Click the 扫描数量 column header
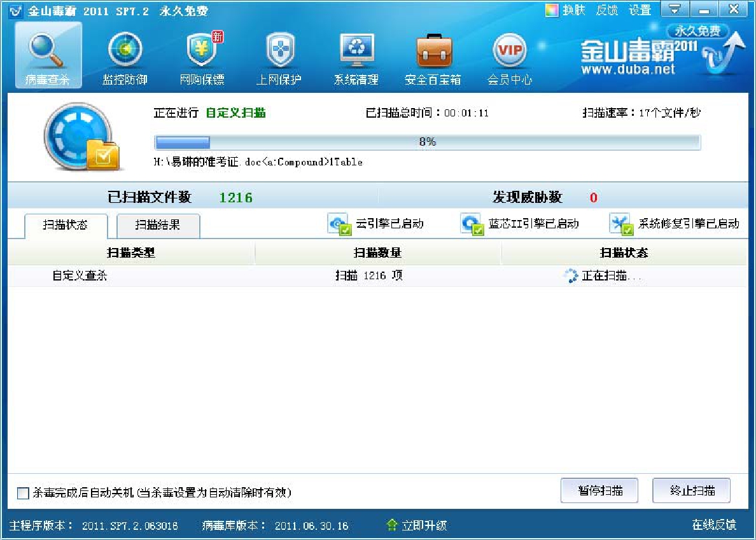The height and width of the screenshot is (540, 756). click(x=377, y=253)
